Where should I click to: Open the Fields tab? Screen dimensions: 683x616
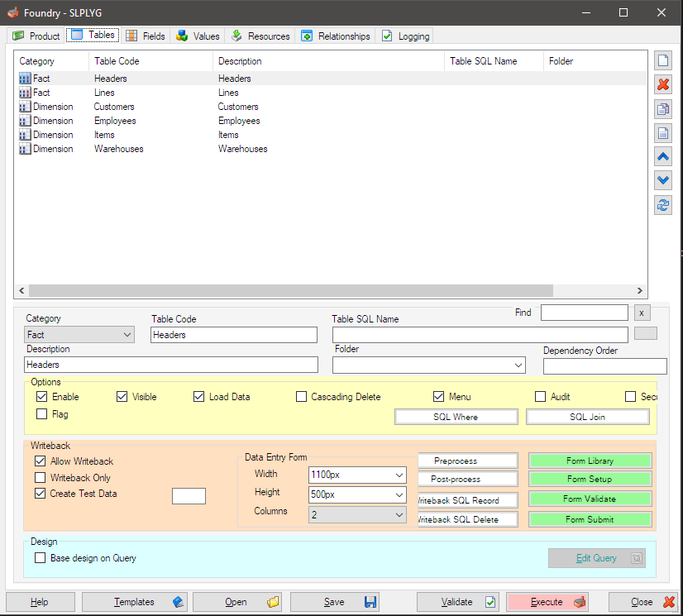tap(146, 36)
